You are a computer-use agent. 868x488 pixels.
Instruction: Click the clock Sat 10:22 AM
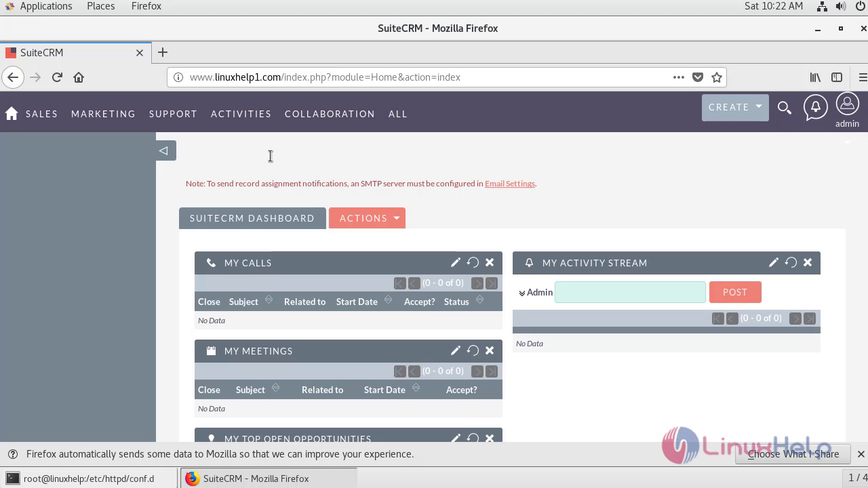pyautogui.click(x=774, y=6)
